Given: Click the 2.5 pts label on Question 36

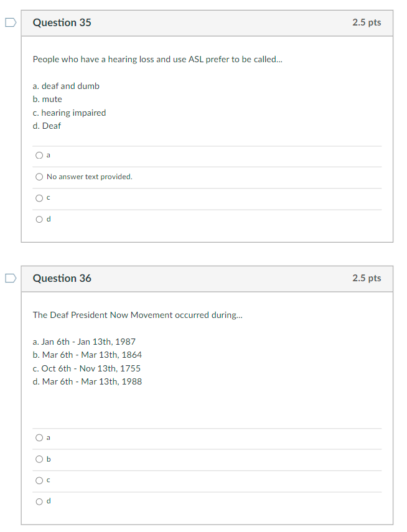Looking at the screenshot, I should coord(367,278).
